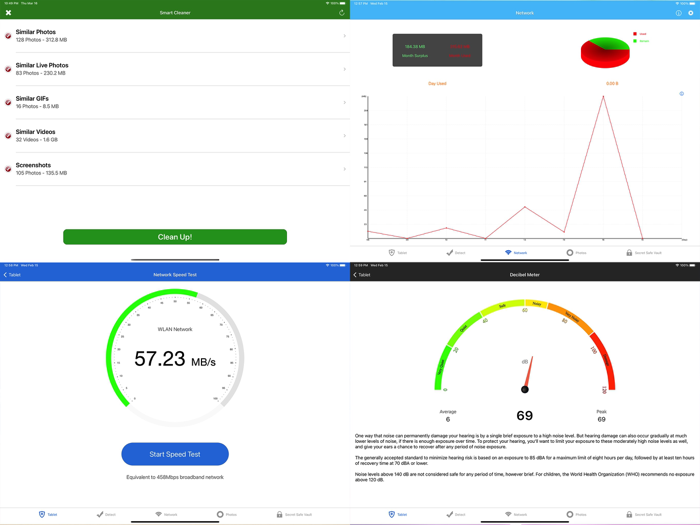
Task: Select the Photos tab under the Speed Test screen
Action: [227, 514]
